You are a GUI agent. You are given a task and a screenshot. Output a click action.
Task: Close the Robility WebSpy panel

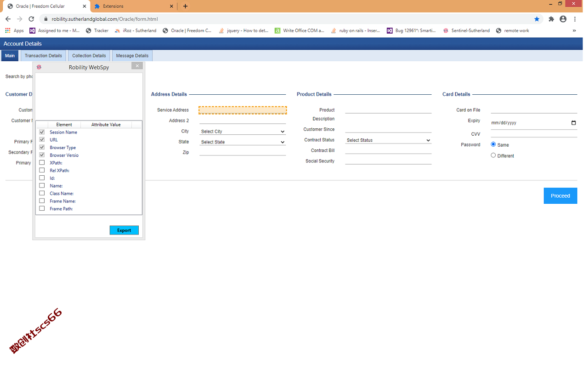pyautogui.click(x=137, y=66)
